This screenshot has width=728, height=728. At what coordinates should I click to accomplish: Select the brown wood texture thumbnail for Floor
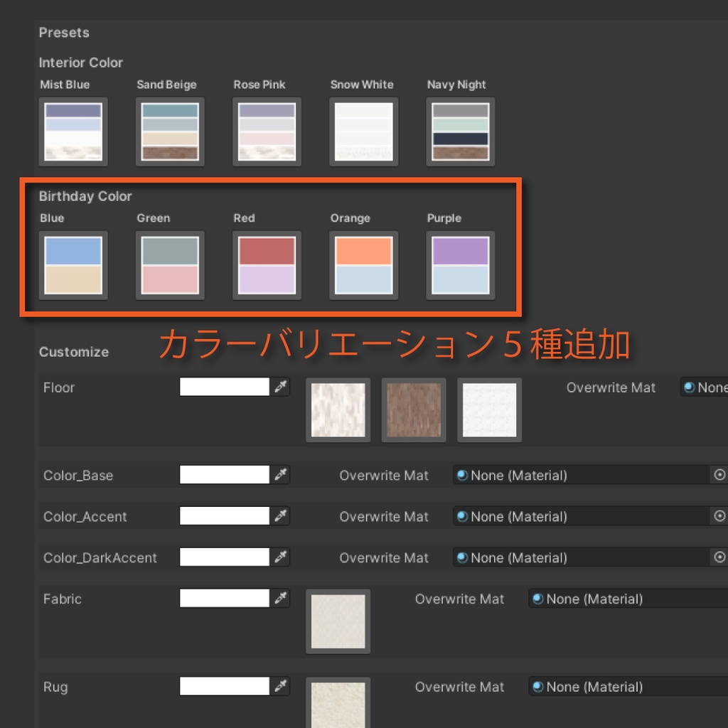click(413, 409)
